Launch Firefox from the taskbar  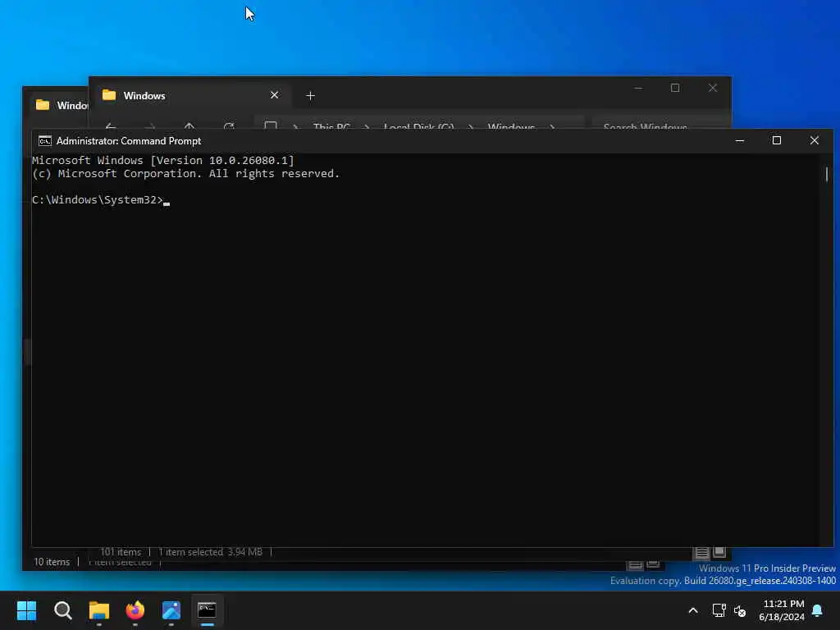coord(135,610)
